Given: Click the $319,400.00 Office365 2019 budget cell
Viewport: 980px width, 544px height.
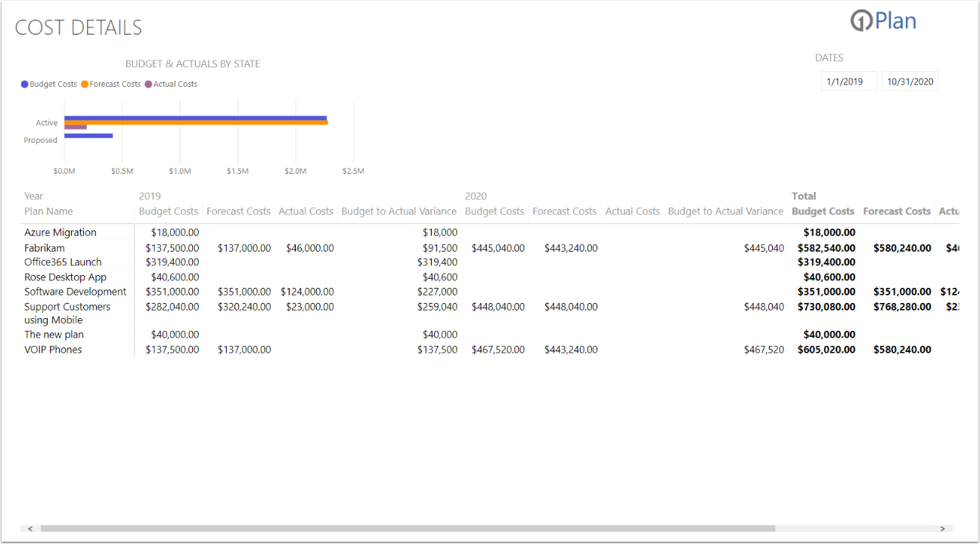Looking at the screenshot, I should pyautogui.click(x=172, y=262).
